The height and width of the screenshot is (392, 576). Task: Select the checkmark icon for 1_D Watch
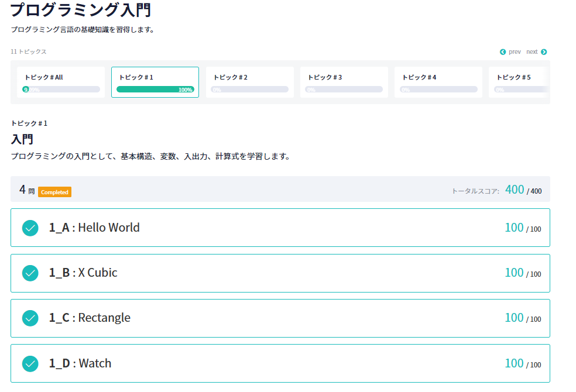click(x=30, y=363)
